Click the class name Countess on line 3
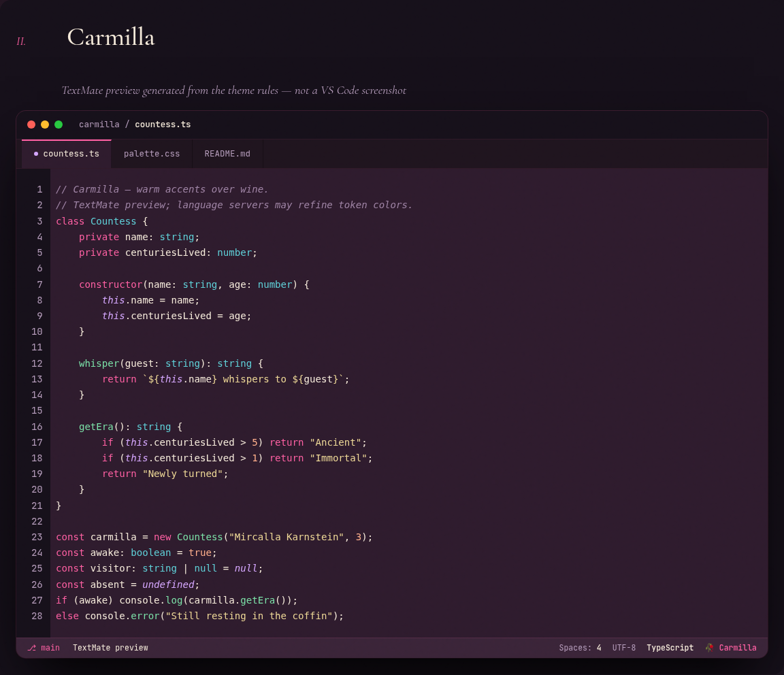The width and height of the screenshot is (784, 675). [113, 221]
